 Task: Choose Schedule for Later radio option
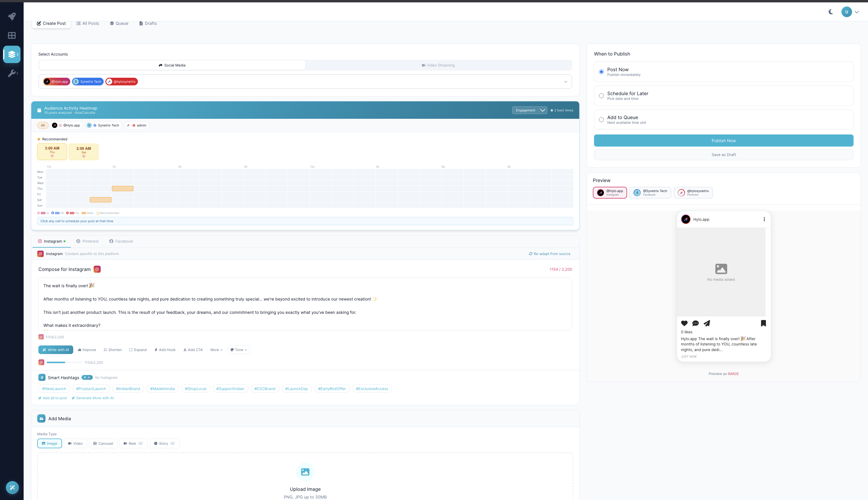pos(601,96)
